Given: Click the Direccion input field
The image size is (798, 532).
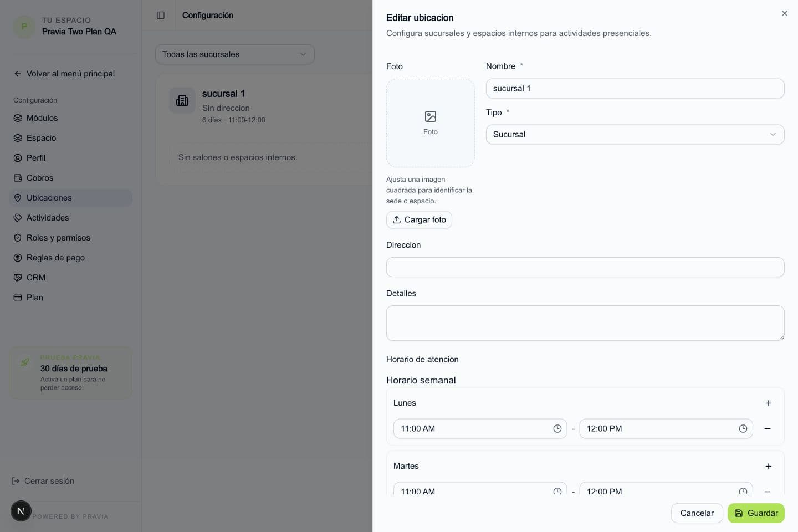Looking at the screenshot, I should pos(585,267).
